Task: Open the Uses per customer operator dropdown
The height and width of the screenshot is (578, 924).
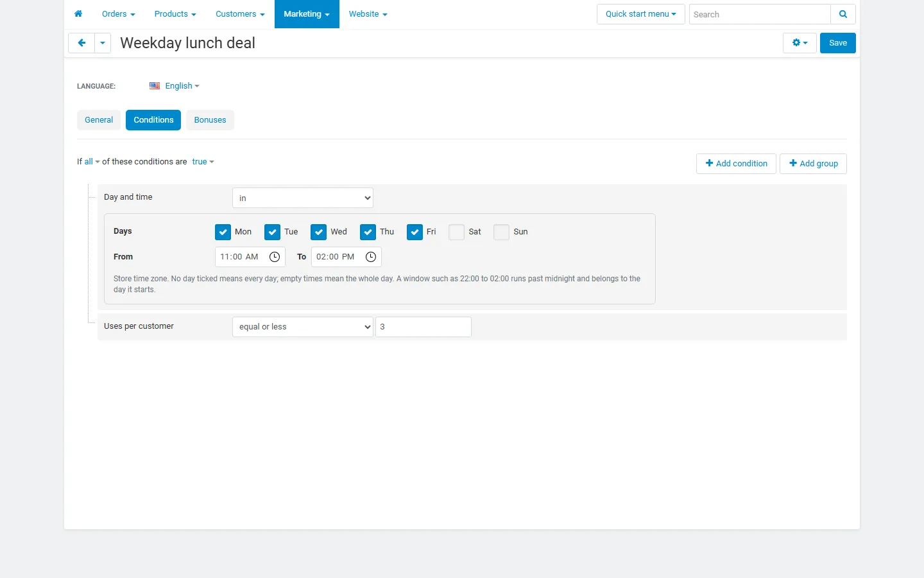Action: click(x=303, y=327)
